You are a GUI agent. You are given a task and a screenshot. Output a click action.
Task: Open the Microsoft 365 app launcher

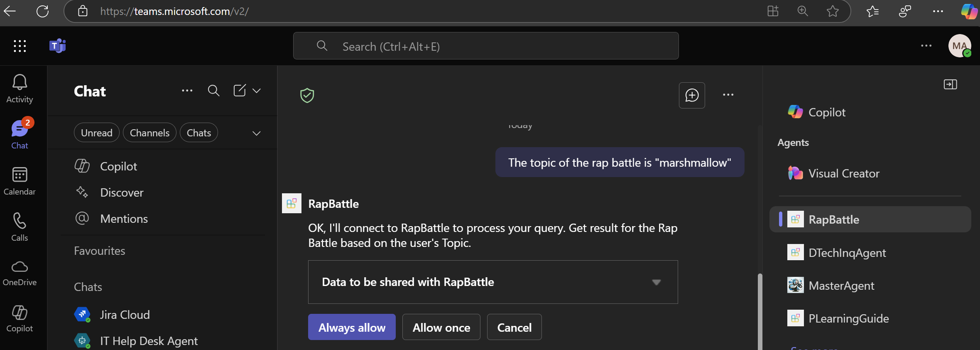[x=20, y=46]
